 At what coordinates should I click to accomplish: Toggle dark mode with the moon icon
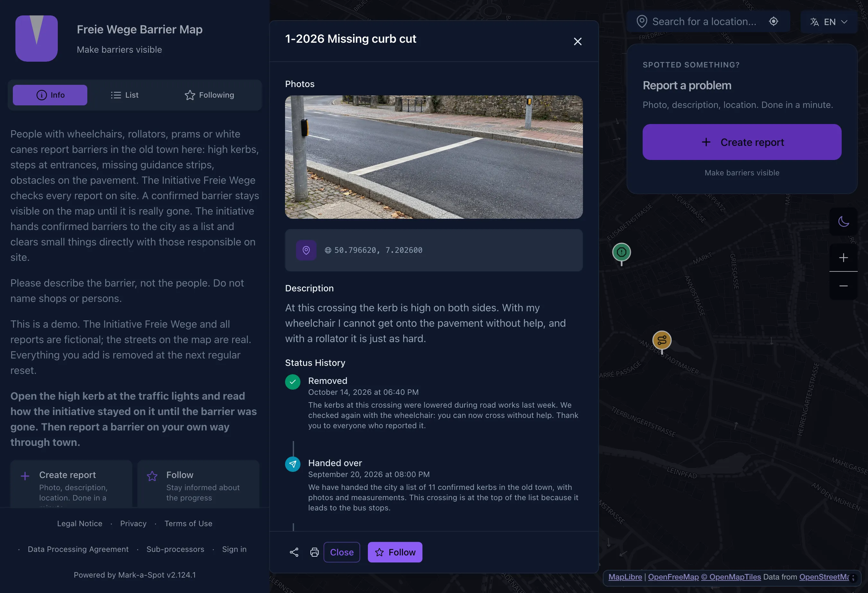843,222
